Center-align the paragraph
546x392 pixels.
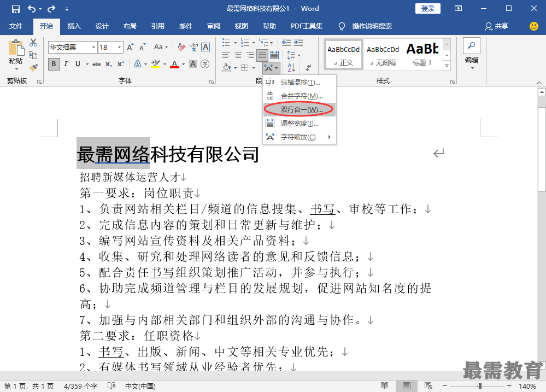(x=238, y=55)
